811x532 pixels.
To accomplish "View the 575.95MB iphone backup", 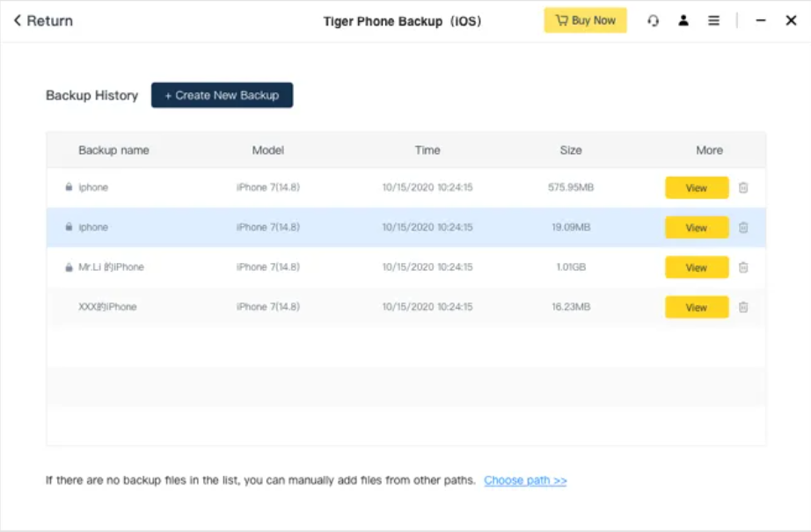I will click(x=696, y=188).
